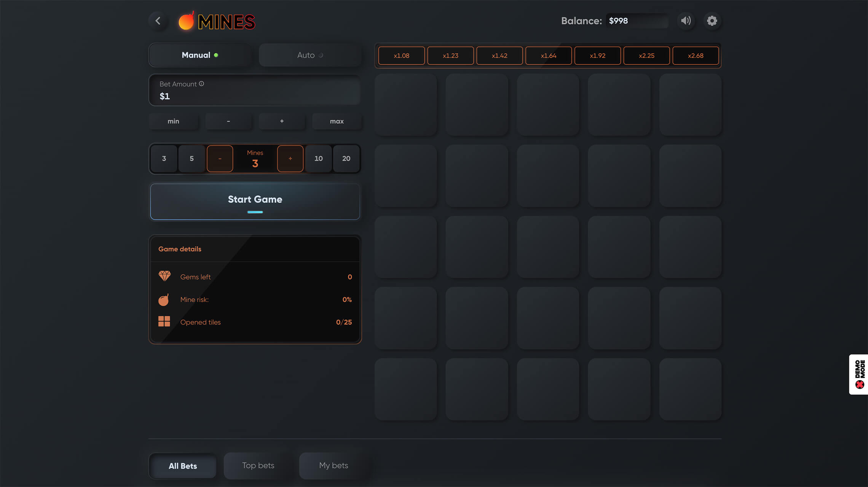Open the My bets tab

point(333,465)
